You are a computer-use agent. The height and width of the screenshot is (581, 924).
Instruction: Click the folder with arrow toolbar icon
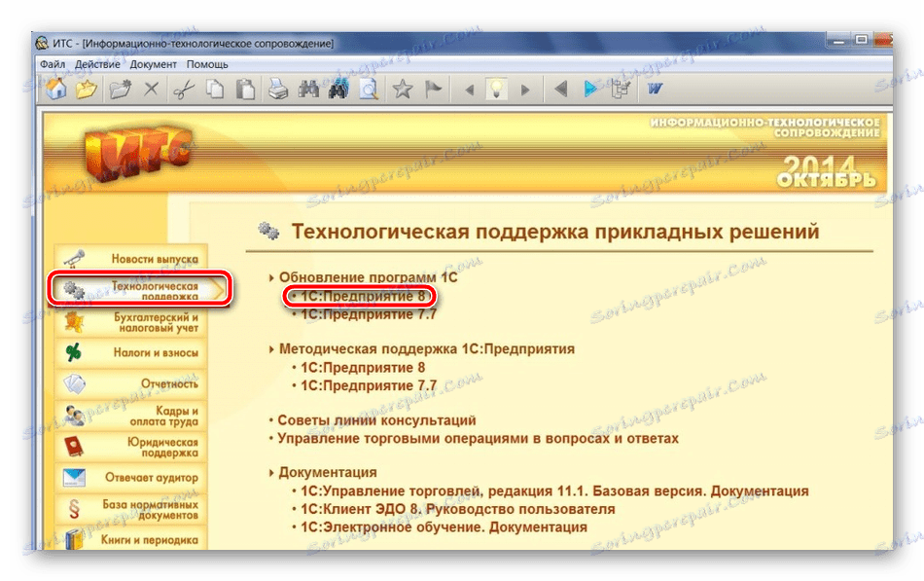coord(121,90)
